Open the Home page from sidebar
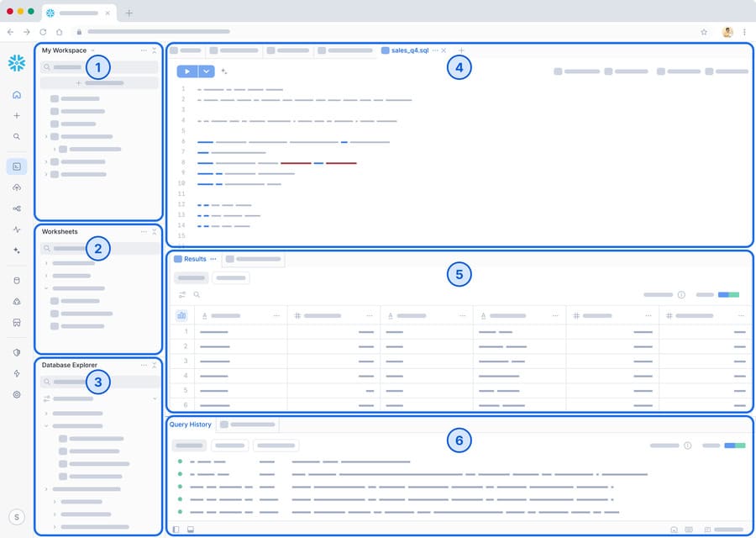Screen dimensions: 756x538 pyautogui.click(x=17, y=95)
